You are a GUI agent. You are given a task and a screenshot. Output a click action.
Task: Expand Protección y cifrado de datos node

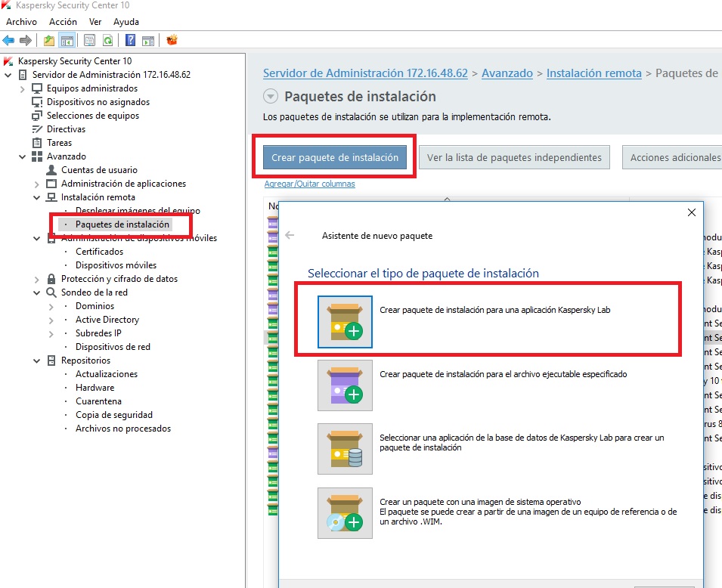[37, 280]
